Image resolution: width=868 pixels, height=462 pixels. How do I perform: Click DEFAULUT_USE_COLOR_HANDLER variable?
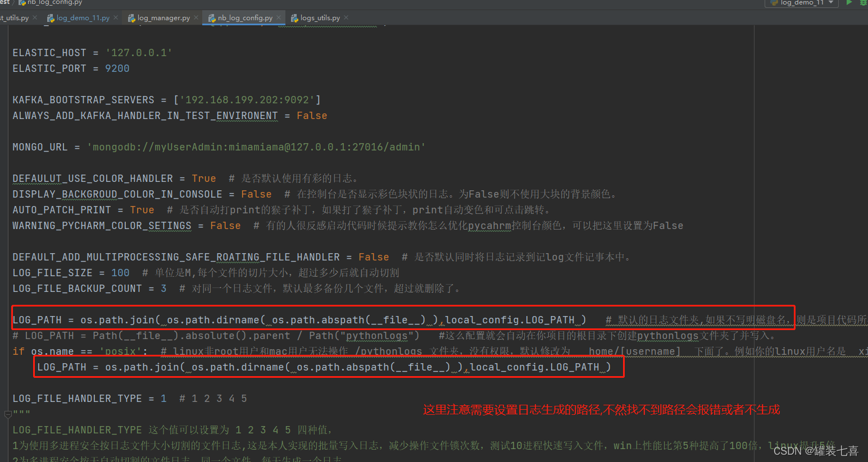click(93, 179)
